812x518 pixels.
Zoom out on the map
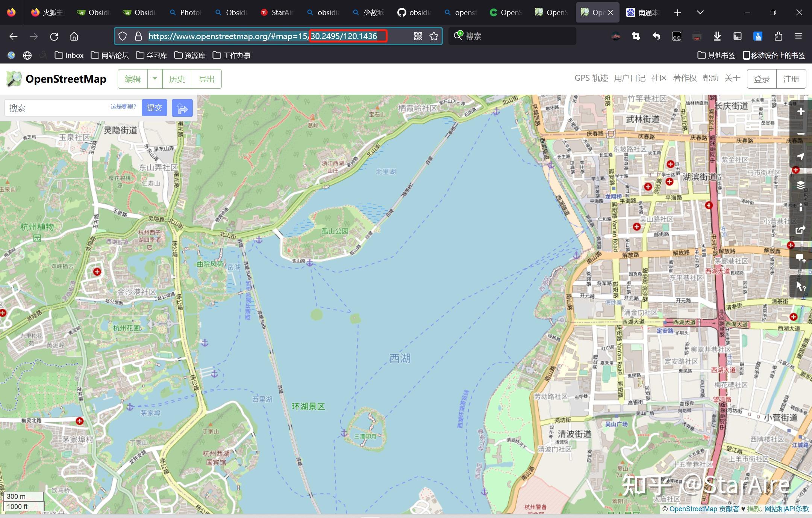(801, 134)
